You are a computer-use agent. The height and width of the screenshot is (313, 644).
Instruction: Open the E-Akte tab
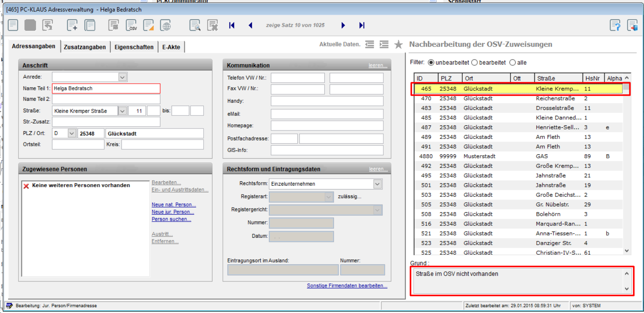click(x=171, y=47)
